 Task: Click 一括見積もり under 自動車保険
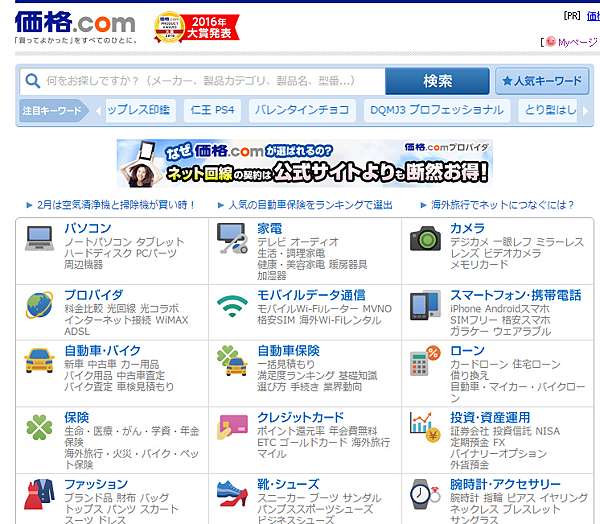click(x=286, y=364)
